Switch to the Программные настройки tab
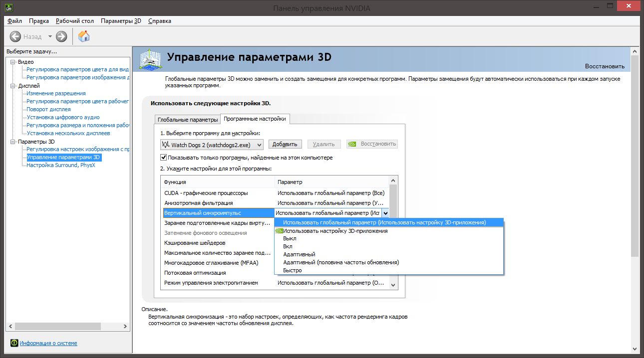The image size is (644, 358). (255, 119)
